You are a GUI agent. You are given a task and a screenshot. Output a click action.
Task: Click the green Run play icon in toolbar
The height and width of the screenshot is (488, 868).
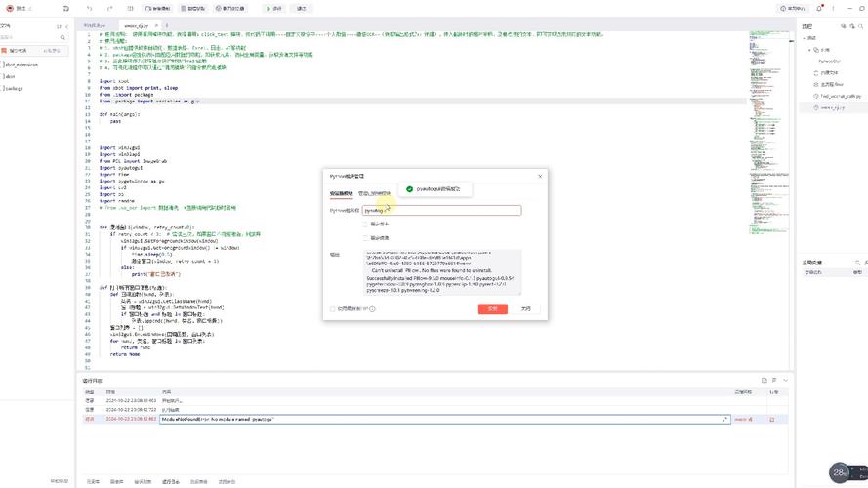269,8
